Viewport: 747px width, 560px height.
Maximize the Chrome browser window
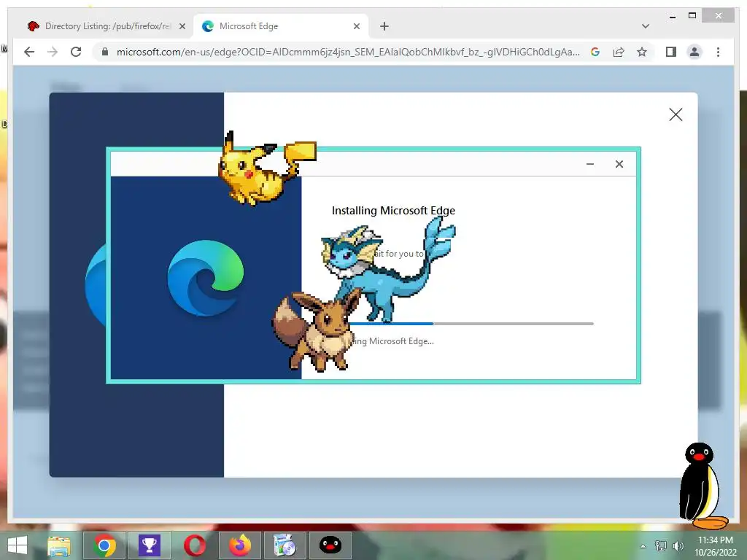692,16
